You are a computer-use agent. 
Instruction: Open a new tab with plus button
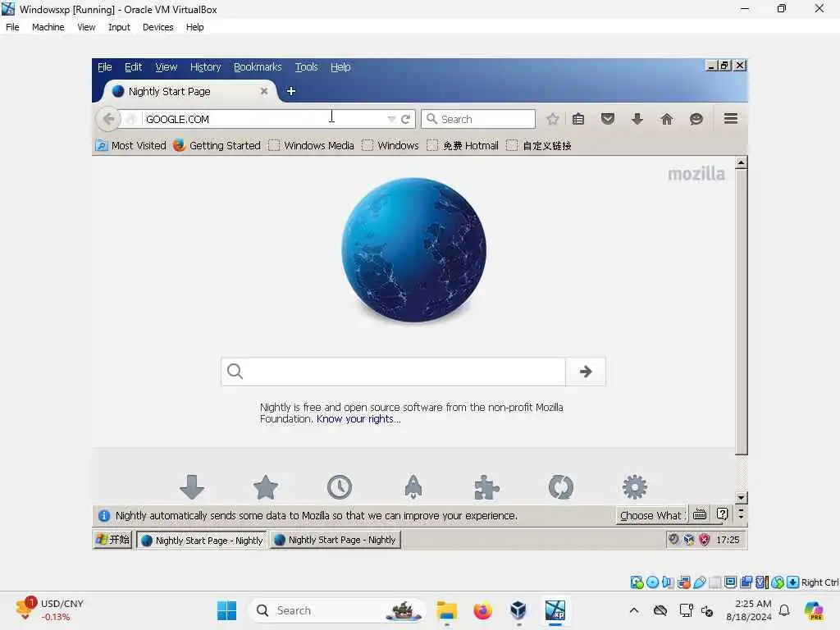(x=291, y=91)
